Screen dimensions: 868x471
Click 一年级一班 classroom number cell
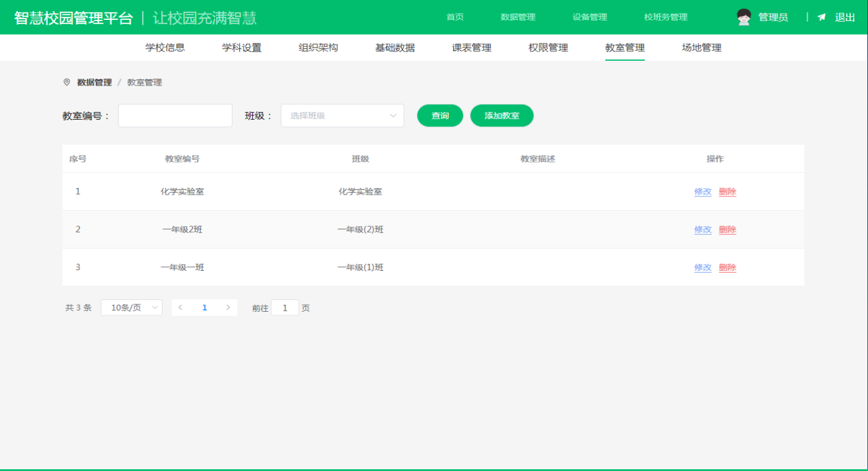pos(182,267)
